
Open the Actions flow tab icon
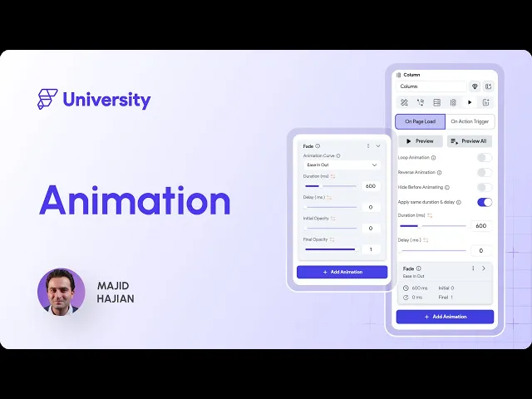(421, 102)
